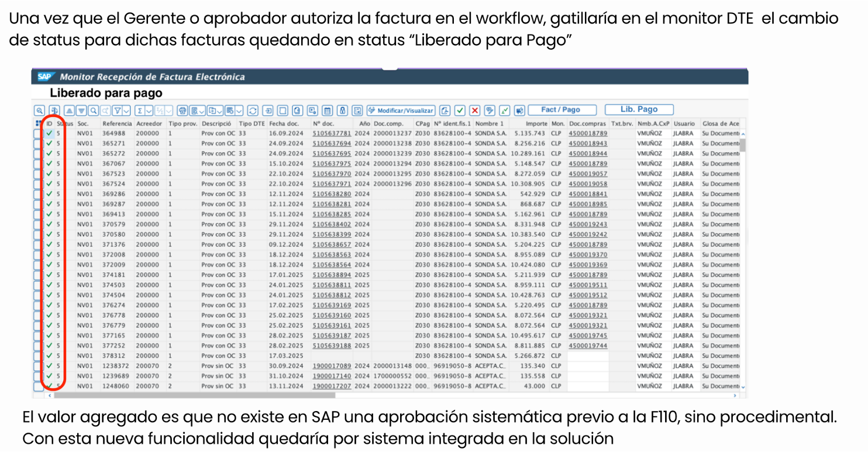Tick the row selector for reference 370579
868x452 pixels.
(39, 224)
